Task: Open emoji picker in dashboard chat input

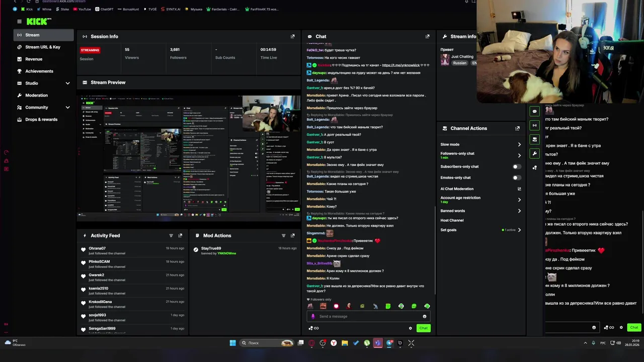Action: click(424, 316)
